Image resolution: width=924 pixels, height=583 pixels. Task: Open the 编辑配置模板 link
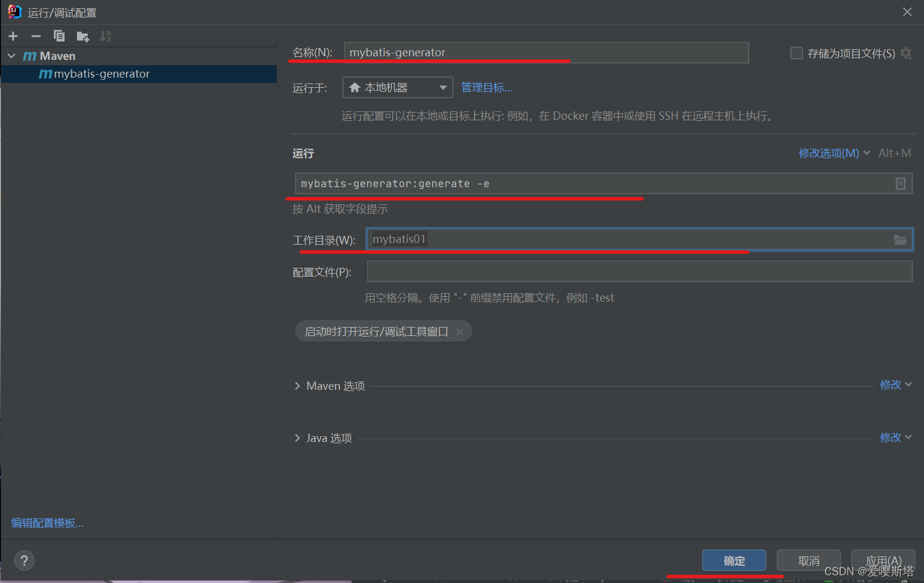[x=47, y=523]
